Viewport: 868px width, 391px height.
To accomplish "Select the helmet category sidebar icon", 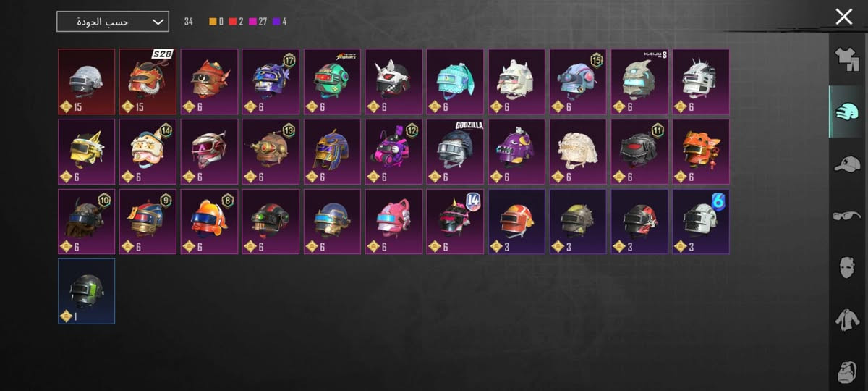I will [x=847, y=112].
